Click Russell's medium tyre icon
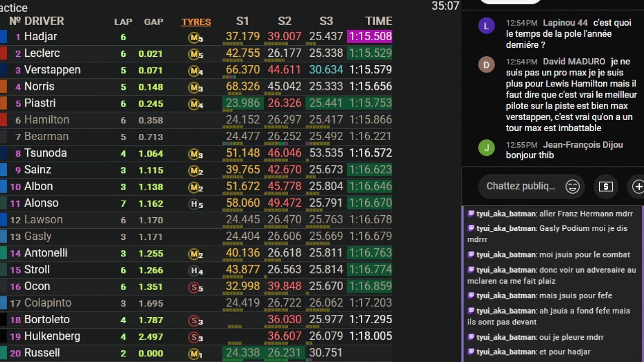Image resolution: width=644 pixels, height=362 pixels. 195,353
